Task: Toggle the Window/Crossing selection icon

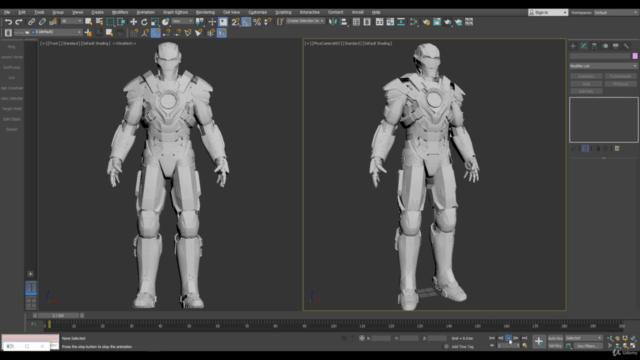Action: [121, 22]
